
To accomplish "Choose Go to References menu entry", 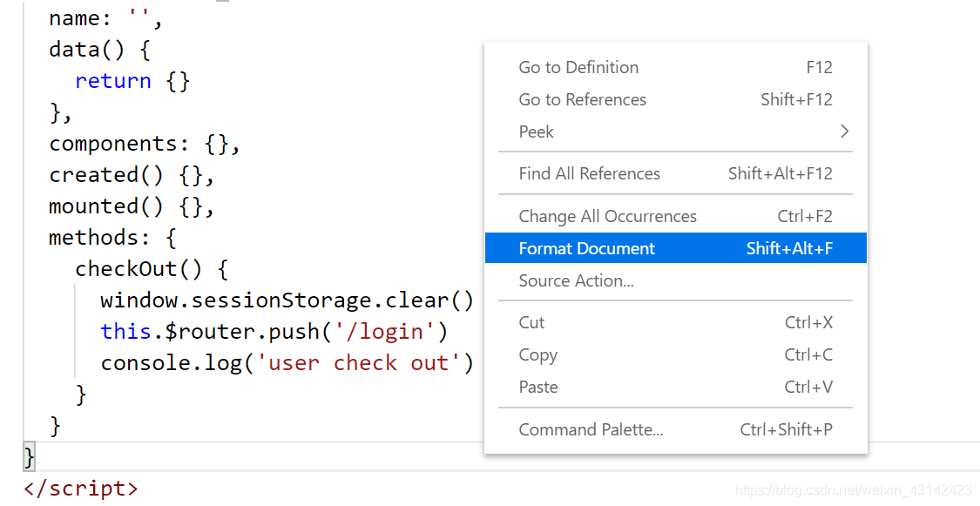I will [x=582, y=99].
